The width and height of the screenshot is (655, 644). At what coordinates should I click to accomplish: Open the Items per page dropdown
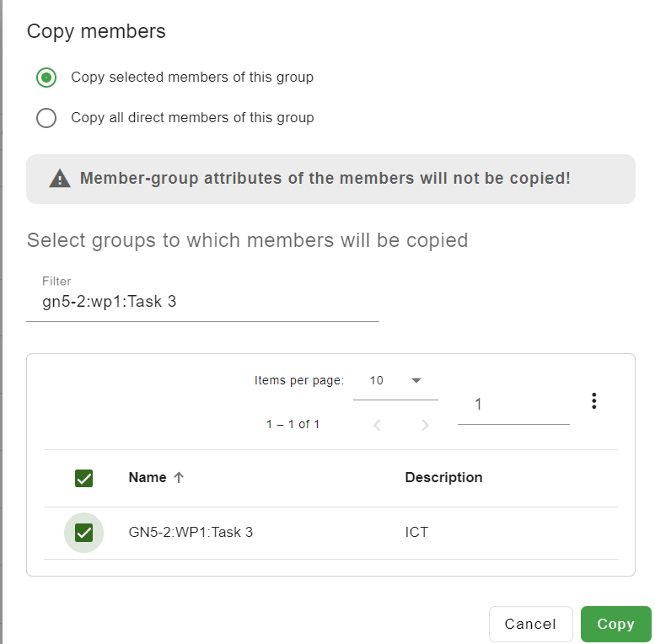point(395,380)
